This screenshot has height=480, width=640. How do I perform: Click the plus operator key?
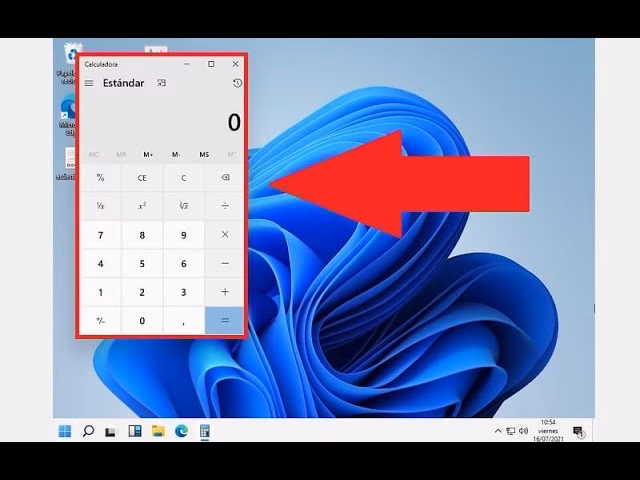[x=225, y=292]
